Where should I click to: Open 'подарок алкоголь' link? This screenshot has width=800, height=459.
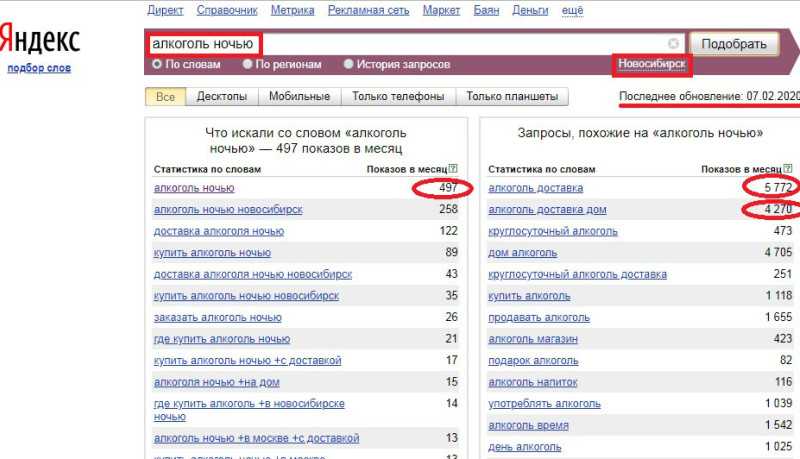click(x=533, y=361)
